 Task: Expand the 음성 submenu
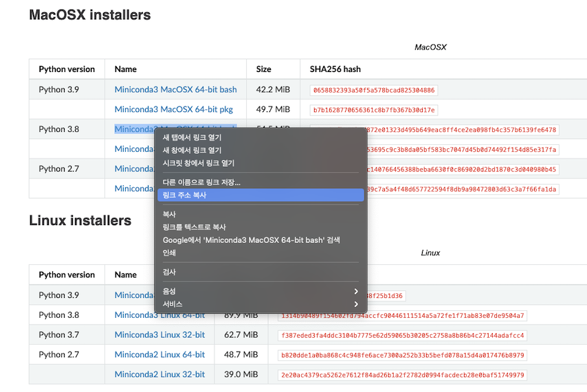point(261,291)
